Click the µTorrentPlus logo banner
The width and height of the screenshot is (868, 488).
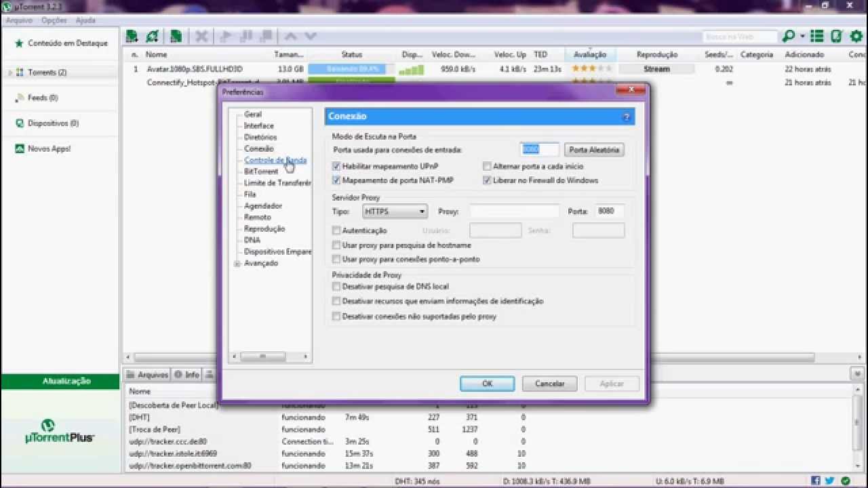coord(60,431)
